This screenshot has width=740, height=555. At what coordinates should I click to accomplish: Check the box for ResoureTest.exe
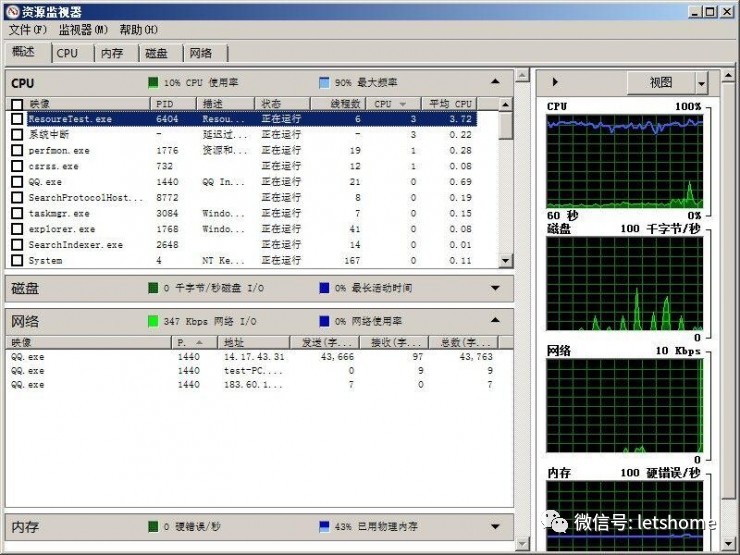pyautogui.click(x=16, y=119)
